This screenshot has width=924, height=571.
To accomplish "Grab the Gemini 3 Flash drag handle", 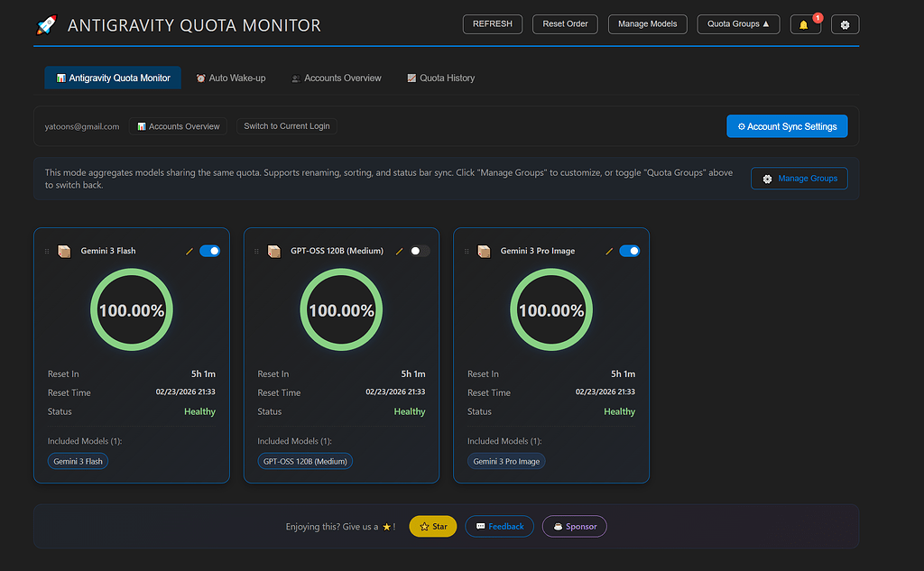I will (x=47, y=252).
